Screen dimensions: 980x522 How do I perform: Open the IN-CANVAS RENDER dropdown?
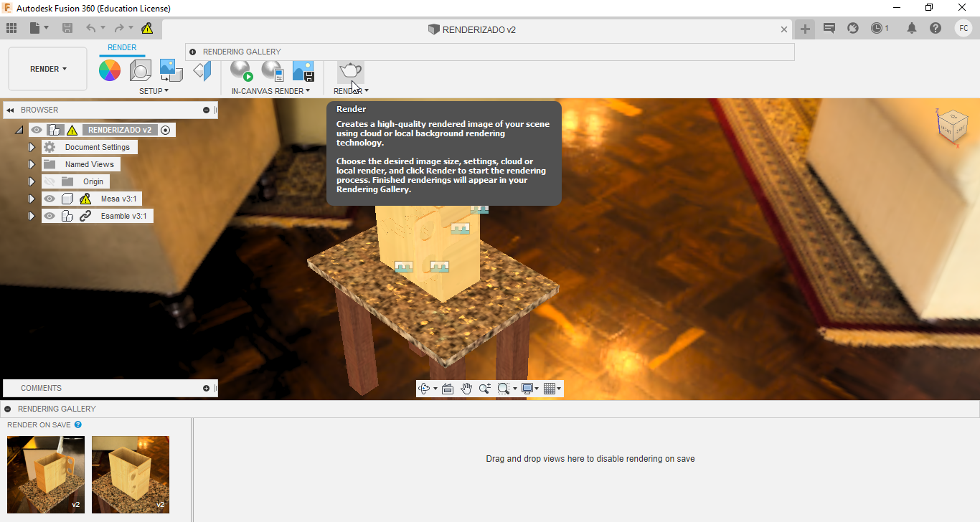[270, 91]
